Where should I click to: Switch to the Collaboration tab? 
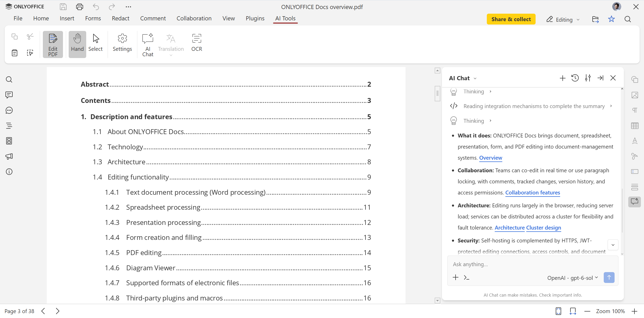pos(194,18)
